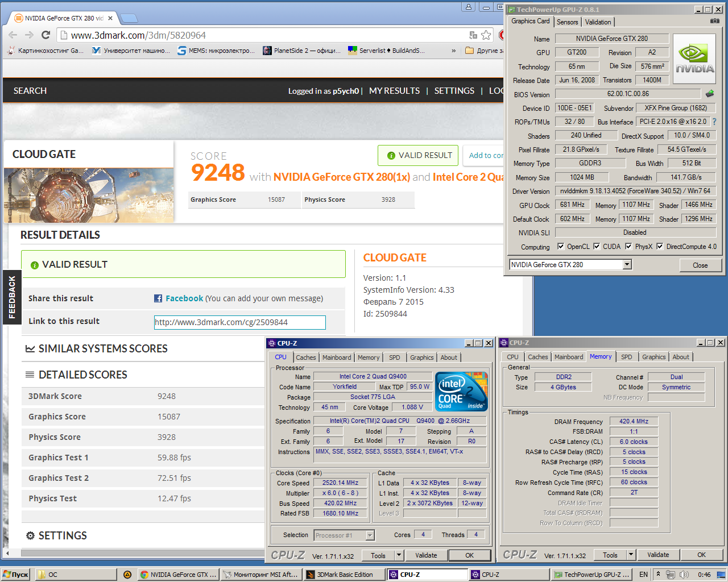The width and height of the screenshot is (728, 582).
Task: Click the bus interface question mark icon
Action: (x=714, y=122)
